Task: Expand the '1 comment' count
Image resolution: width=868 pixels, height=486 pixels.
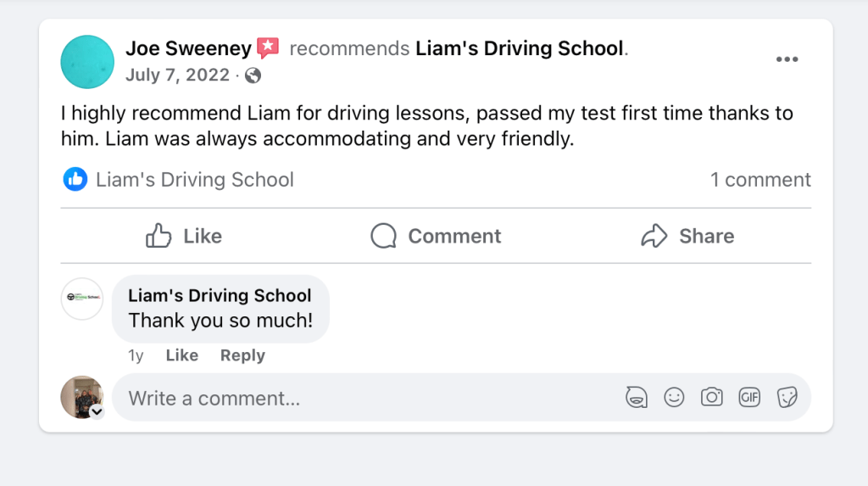Action: [760, 180]
